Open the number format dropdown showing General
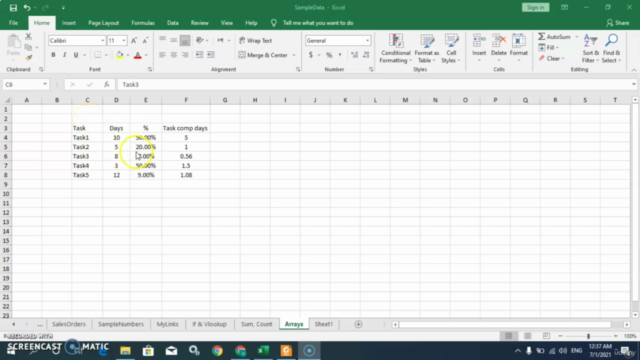The width and height of the screenshot is (640, 360). click(x=367, y=40)
